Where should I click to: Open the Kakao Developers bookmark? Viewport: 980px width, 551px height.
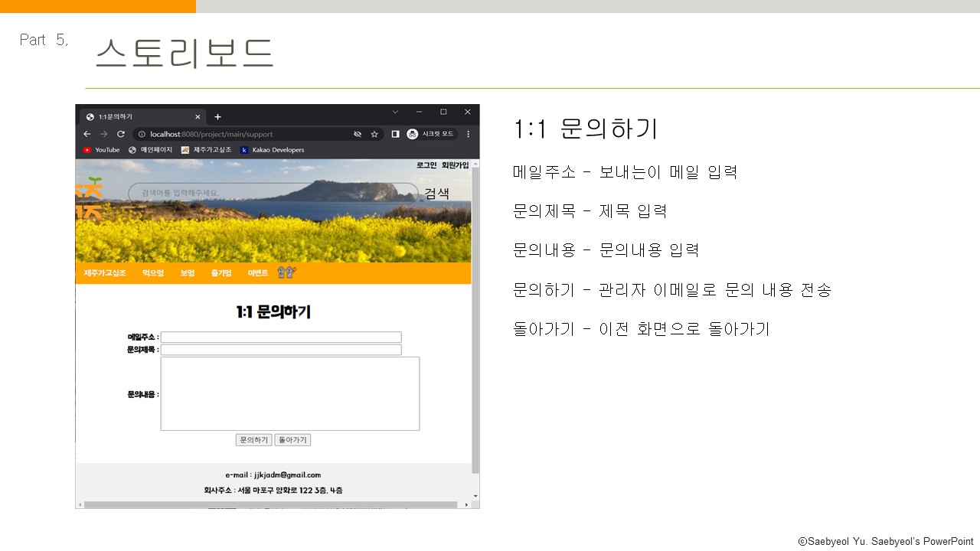click(272, 150)
